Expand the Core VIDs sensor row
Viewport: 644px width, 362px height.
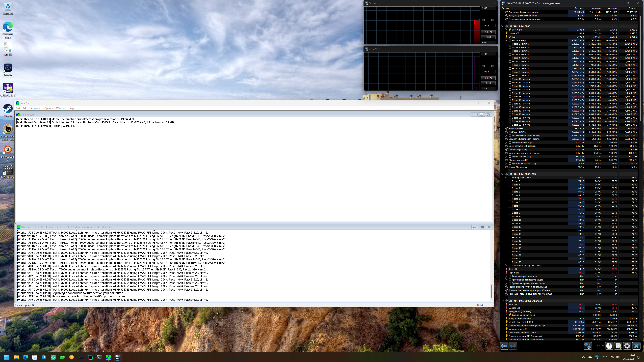(506, 30)
